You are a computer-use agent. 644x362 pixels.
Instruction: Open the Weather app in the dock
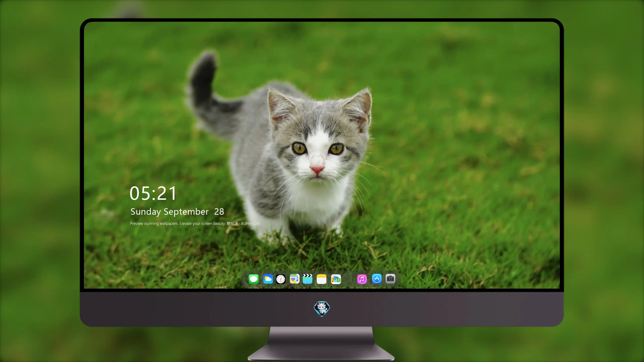pos(268,279)
